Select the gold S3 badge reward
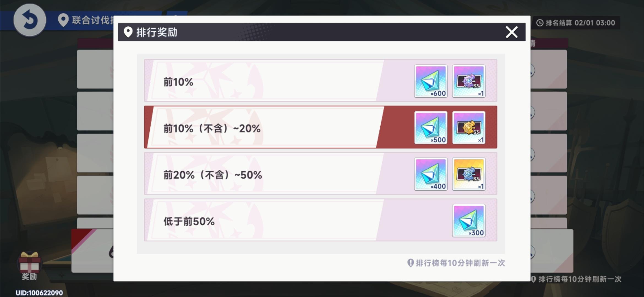Image resolution: width=644 pixels, height=297 pixels. (469, 128)
